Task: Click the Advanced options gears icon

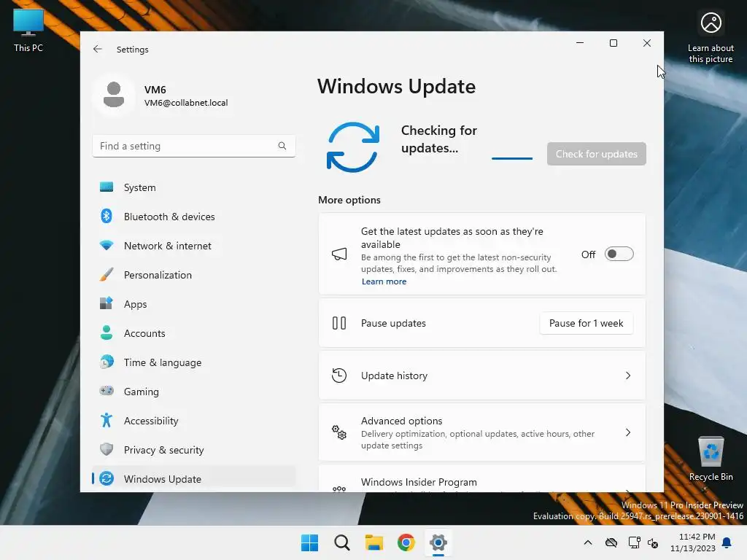Action: (339, 432)
